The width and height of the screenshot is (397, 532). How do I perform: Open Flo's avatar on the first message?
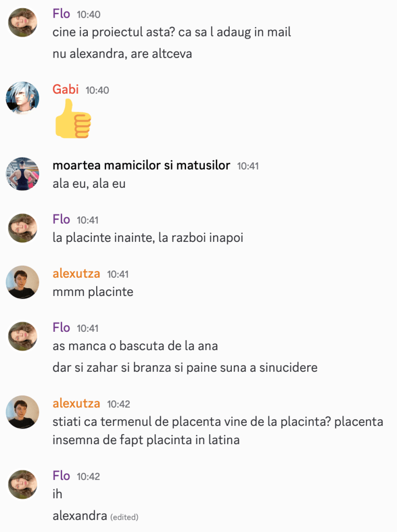[22, 23]
